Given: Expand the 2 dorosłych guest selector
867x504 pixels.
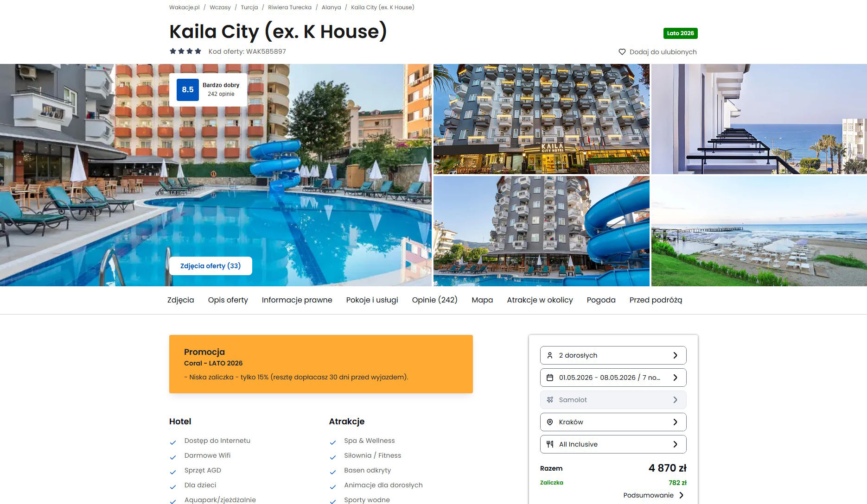Looking at the screenshot, I should 613,355.
